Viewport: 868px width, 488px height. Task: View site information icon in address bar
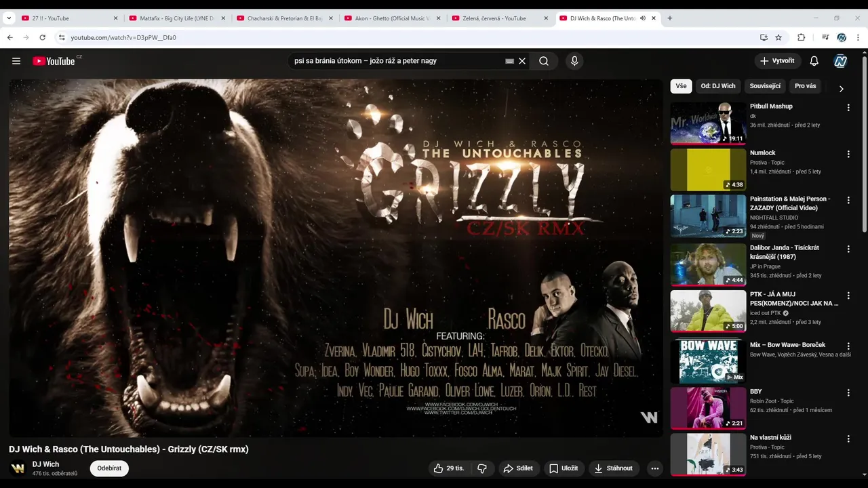(x=61, y=37)
